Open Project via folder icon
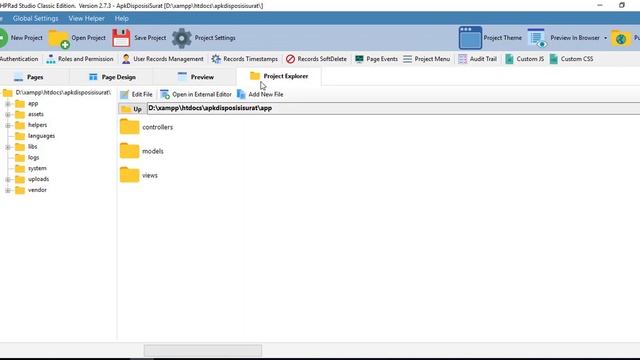The image size is (640, 360). point(58,39)
